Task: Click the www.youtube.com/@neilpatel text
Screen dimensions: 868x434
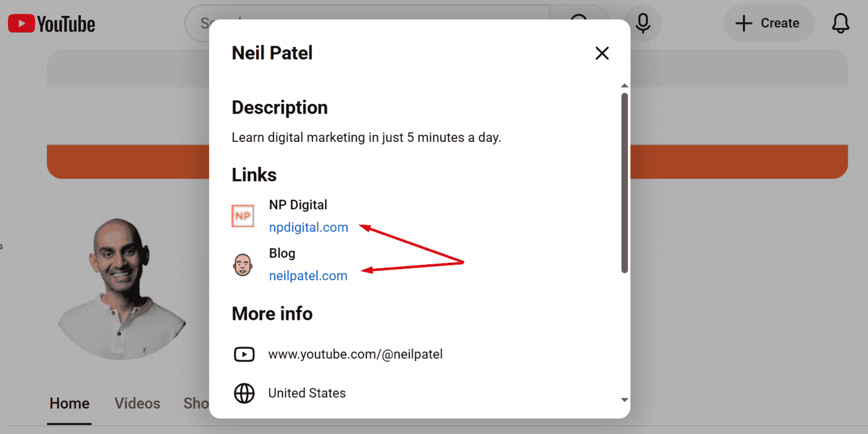Action: click(355, 355)
